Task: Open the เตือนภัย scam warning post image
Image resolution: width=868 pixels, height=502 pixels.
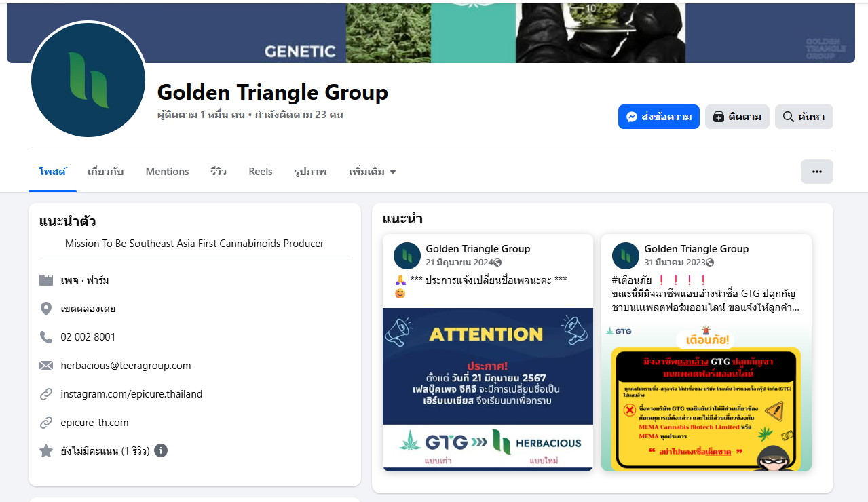Action: click(x=706, y=397)
